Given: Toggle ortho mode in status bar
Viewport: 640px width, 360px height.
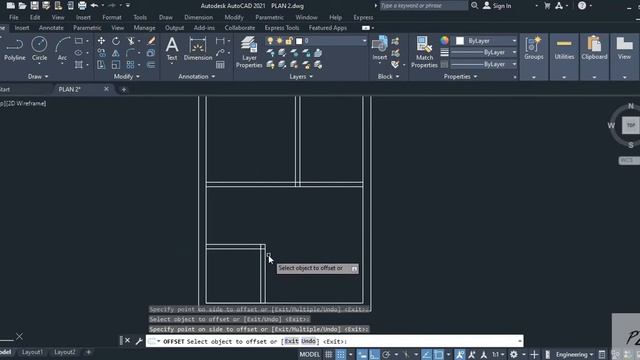Looking at the screenshot, I should (374, 354).
